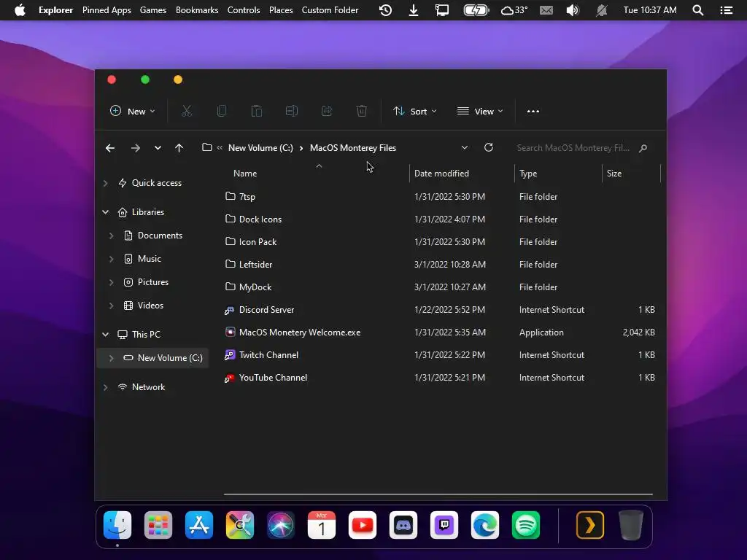Open App Store from the dock

pos(199,525)
